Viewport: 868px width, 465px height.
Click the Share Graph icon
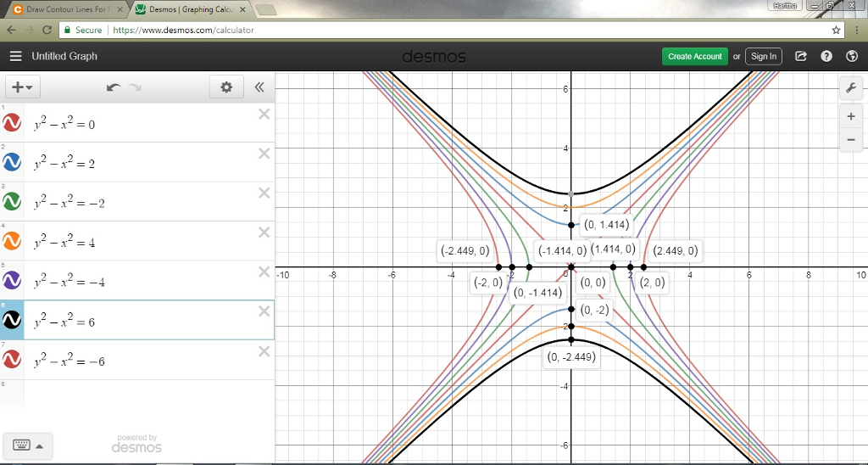[x=801, y=56]
